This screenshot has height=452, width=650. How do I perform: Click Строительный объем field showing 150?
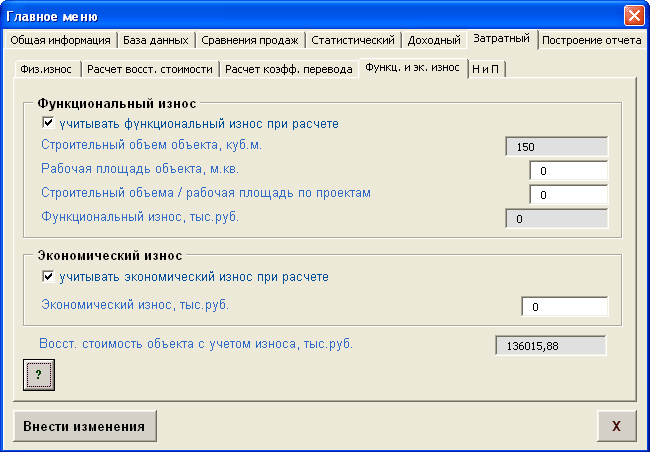coord(557,147)
